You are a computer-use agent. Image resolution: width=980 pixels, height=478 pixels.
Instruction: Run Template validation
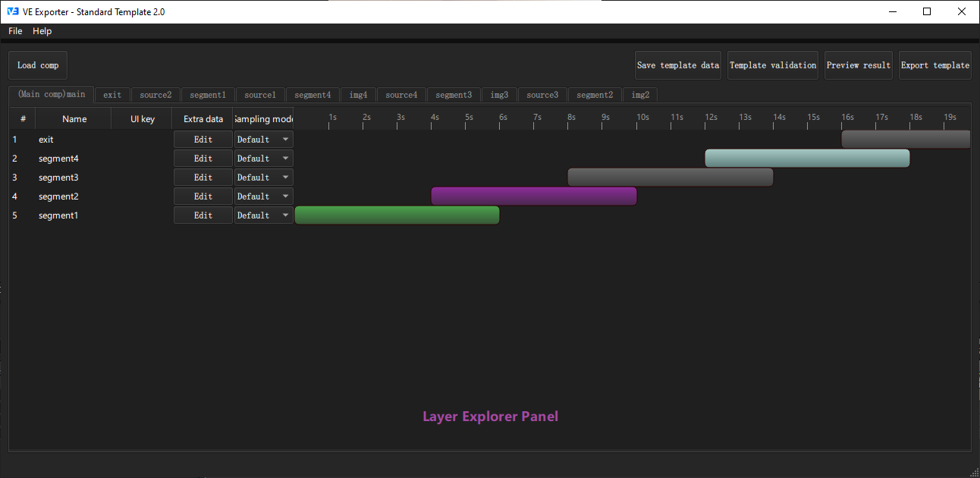click(773, 65)
